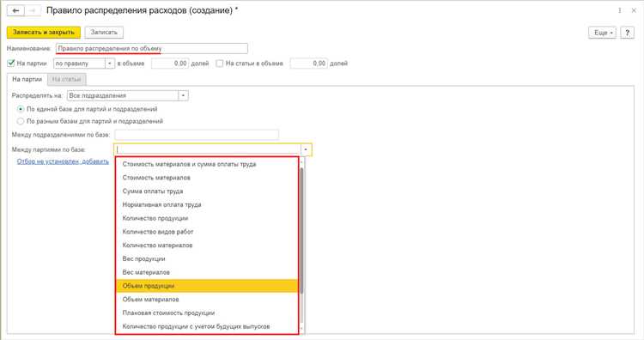Select По единой базе radio button

click(x=21, y=109)
